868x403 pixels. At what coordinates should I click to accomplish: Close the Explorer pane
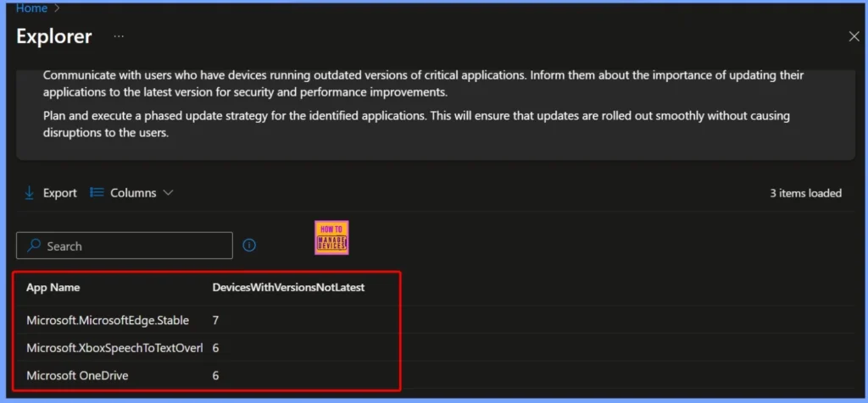854,36
